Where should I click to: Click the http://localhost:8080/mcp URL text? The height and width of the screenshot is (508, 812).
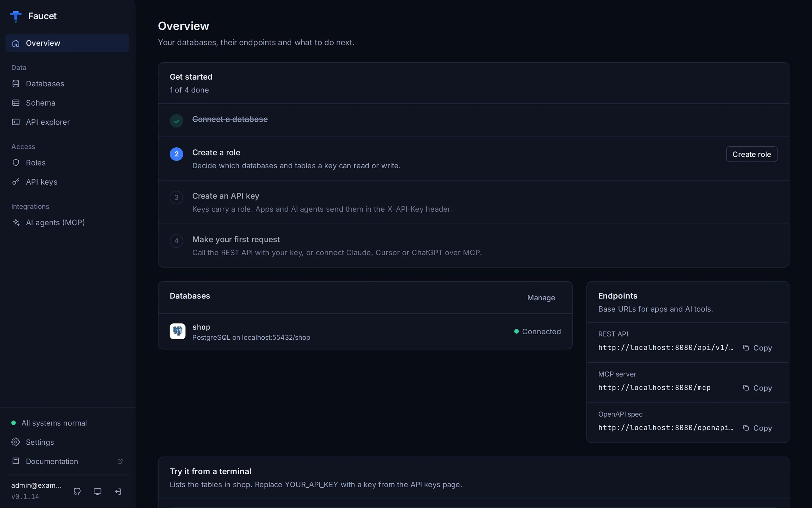[654, 388]
